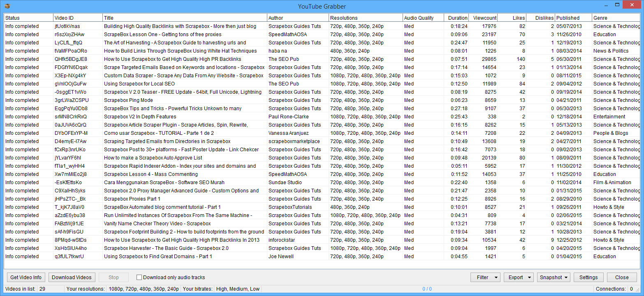Sort videos by Viewcount column header
The height and width of the screenshot is (296, 644).
483,18
